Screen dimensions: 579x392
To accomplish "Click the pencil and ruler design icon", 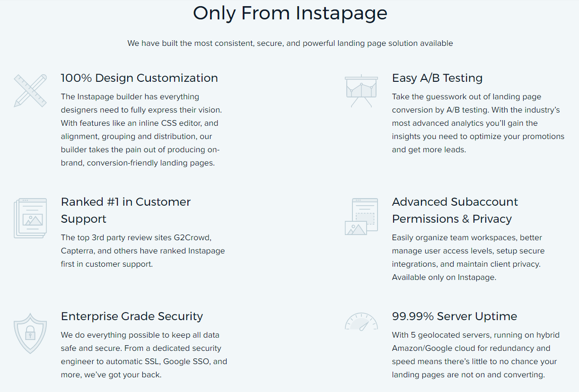I will pos(30,90).
